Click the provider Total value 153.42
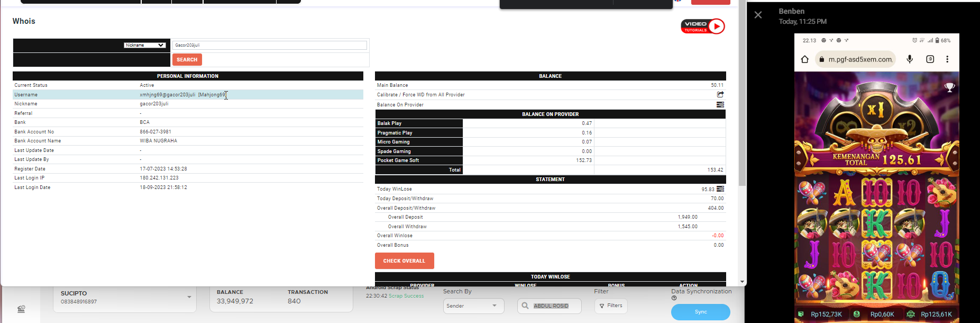 pyautogui.click(x=716, y=170)
